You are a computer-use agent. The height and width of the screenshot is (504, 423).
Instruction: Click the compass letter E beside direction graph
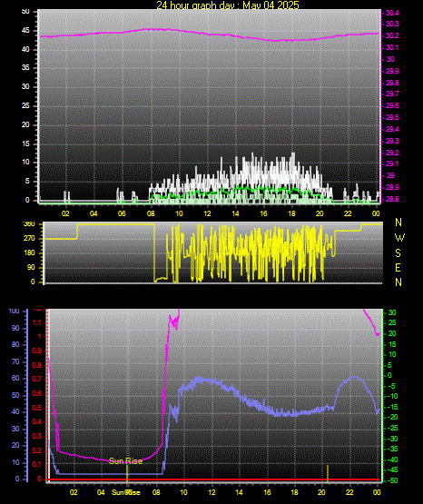398,267
